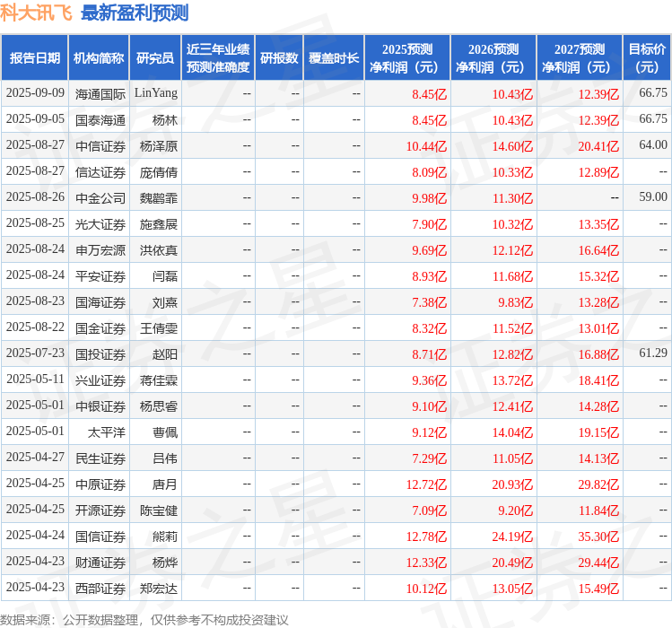Screen dimensions: 672x628
Task: Click the 中信证券 institution name
Action: click(100, 145)
